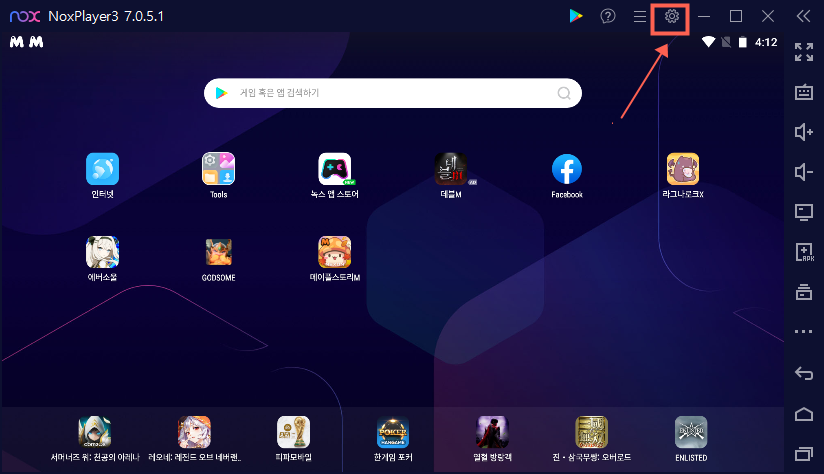This screenshot has width=824, height=474.
Task: Click the NoxPlayer3 7.0.5.1 title text
Action: pos(106,16)
